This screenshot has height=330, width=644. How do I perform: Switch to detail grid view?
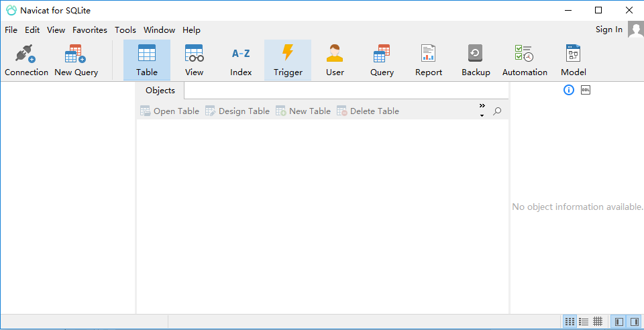click(598, 321)
